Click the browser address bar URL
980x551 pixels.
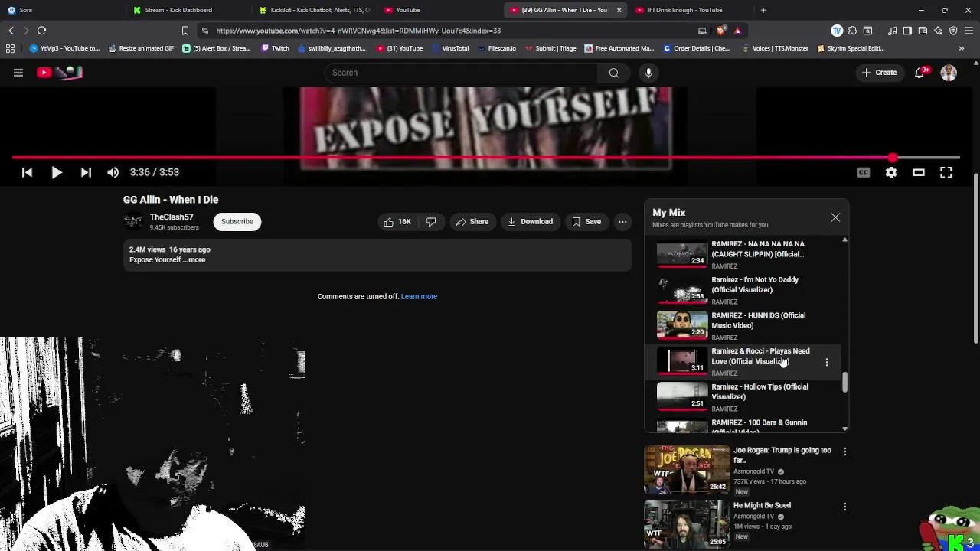pos(358,31)
